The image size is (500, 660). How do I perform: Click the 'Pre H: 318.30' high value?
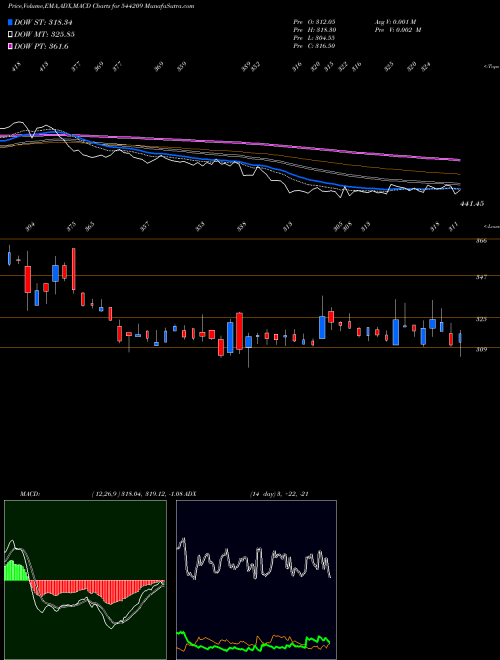(x=314, y=30)
